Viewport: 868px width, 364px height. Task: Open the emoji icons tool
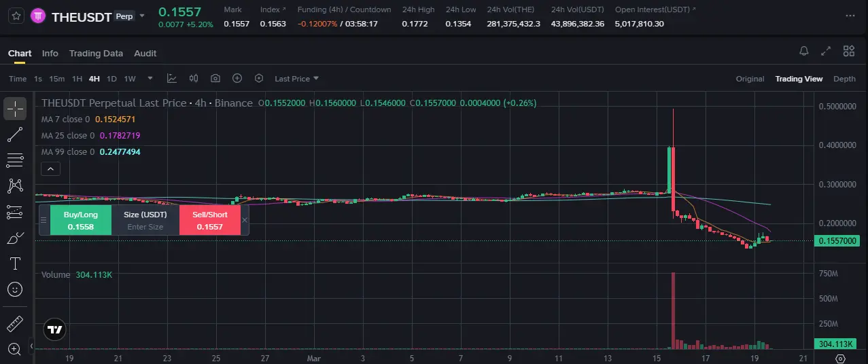[15, 289]
